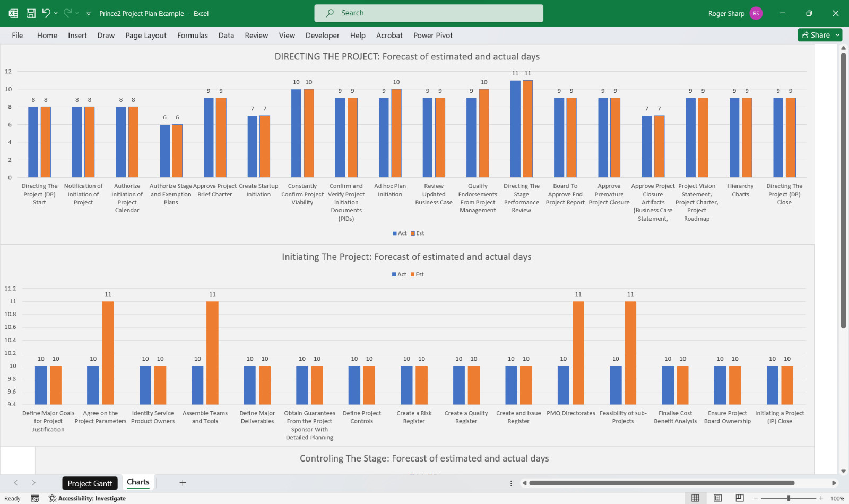Click the zoom slider handle
Screen dimensions: 849x504
789,498
